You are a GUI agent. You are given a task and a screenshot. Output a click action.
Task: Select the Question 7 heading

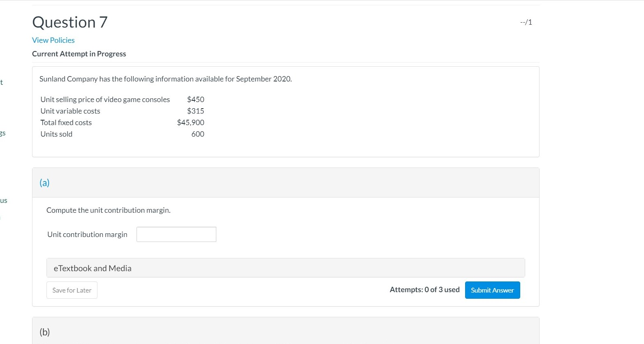coord(69,22)
